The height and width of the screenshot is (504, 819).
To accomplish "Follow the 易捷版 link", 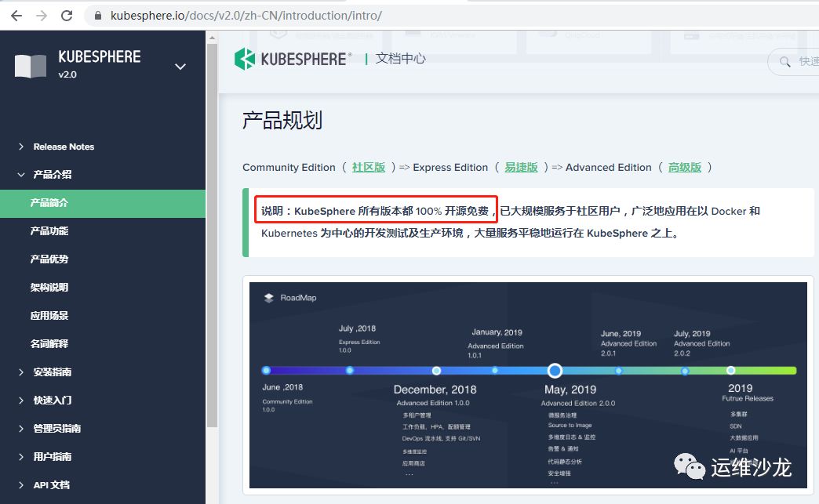I will (521, 168).
